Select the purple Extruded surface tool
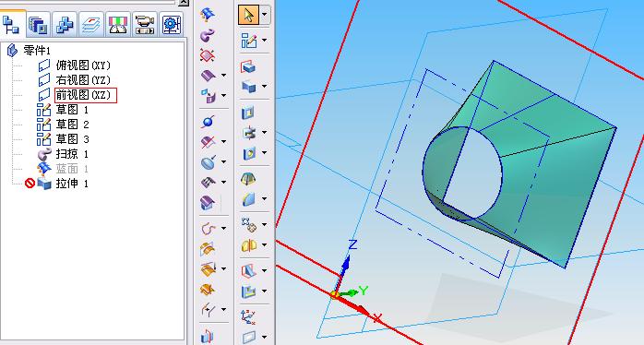 209,75
